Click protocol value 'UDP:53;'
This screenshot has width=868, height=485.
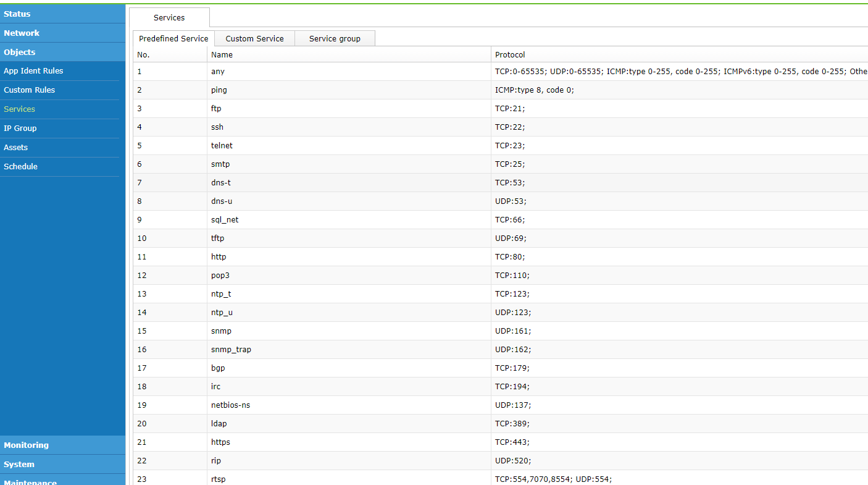tap(511, 201)
